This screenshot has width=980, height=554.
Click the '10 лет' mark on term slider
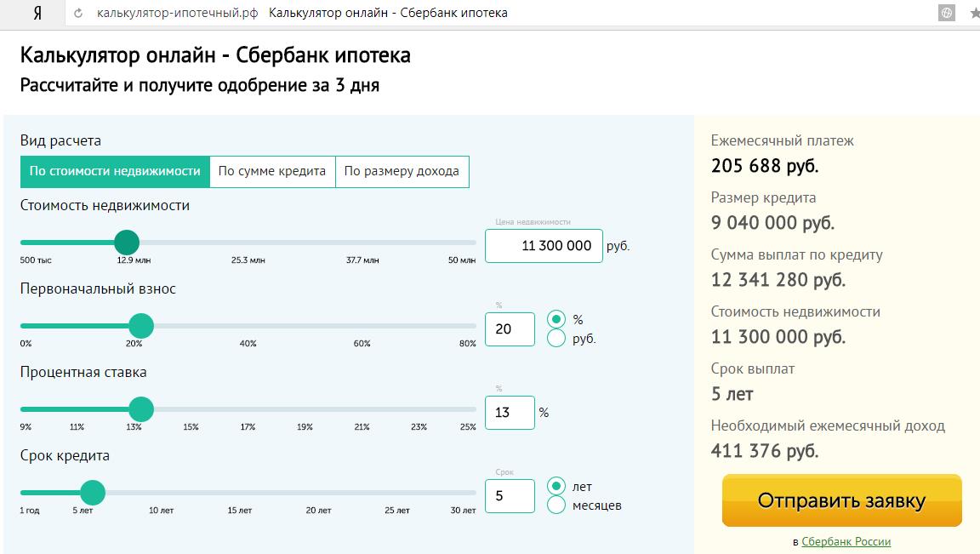coord(162,511)
